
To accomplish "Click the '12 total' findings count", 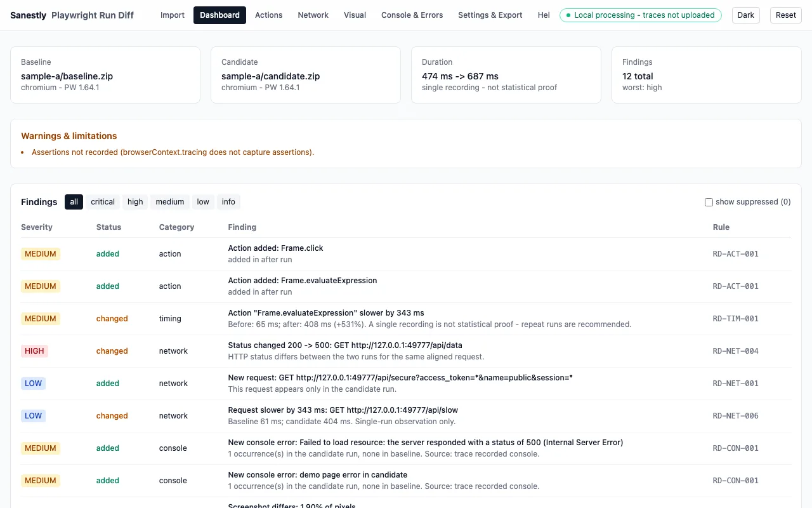I will pyautogui.click(x=638, y=76).
